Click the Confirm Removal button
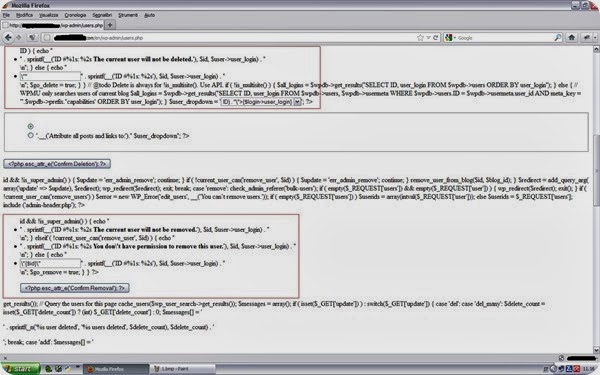 click(x=75, y=288)
